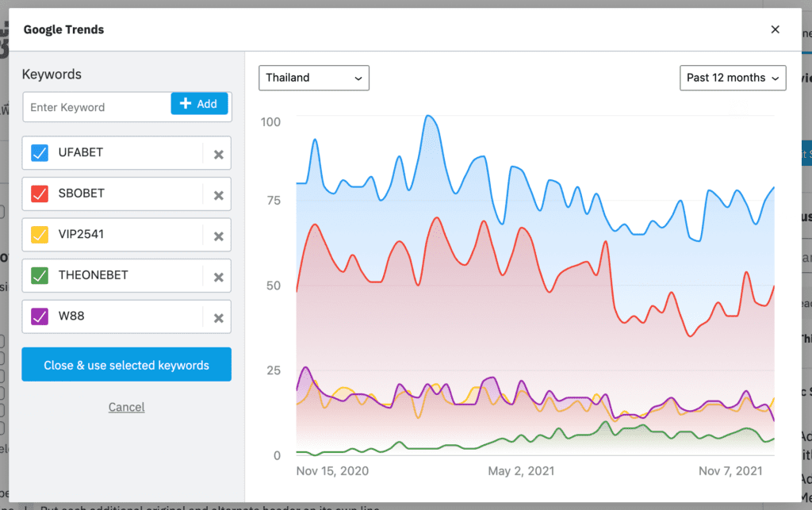This screenshot has width=812, height=510.
Task: Click the SBOBET keyword label
Action: [82, 193]
